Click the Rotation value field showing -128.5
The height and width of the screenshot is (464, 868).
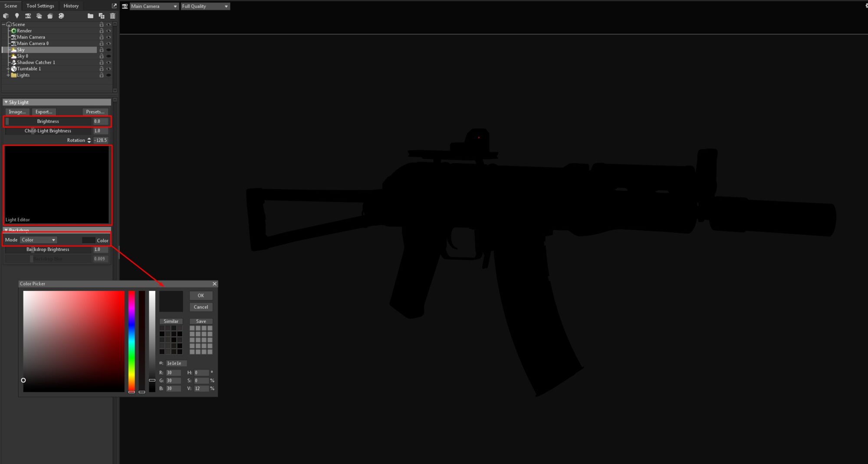pyautogui.click(x=101, y=140)
